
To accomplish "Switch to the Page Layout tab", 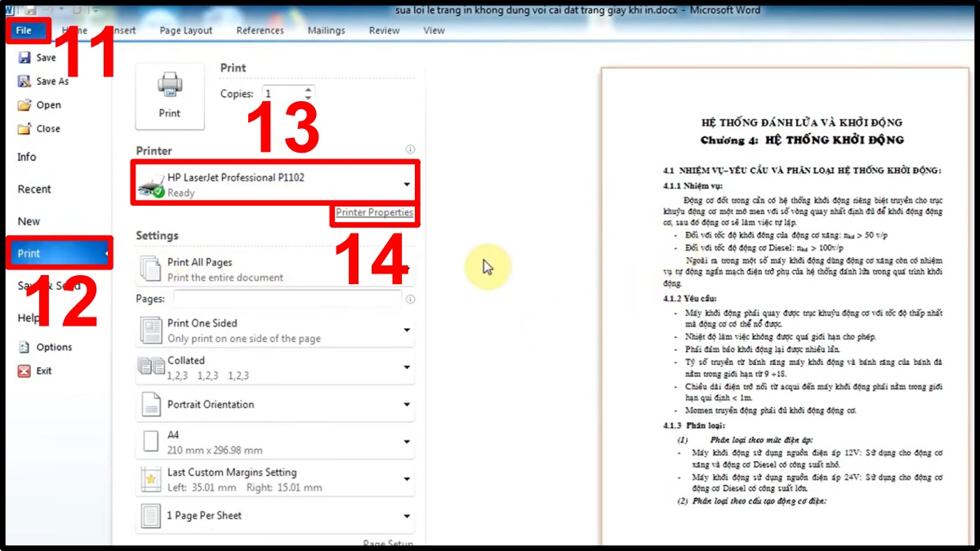I will tap(186, 30).
